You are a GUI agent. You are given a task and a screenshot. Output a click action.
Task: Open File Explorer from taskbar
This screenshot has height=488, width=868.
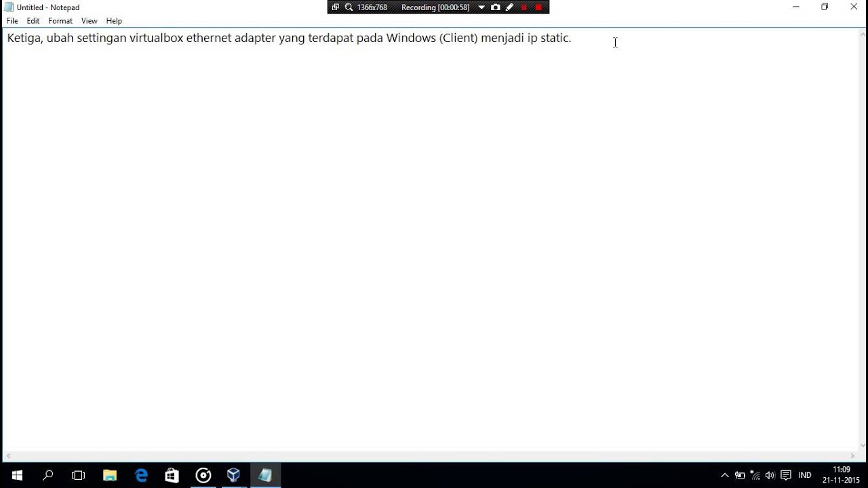pos(110,475)
